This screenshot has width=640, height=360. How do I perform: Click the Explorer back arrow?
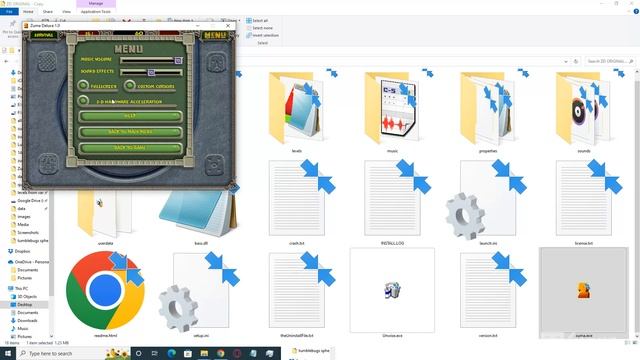click(6, 61)
